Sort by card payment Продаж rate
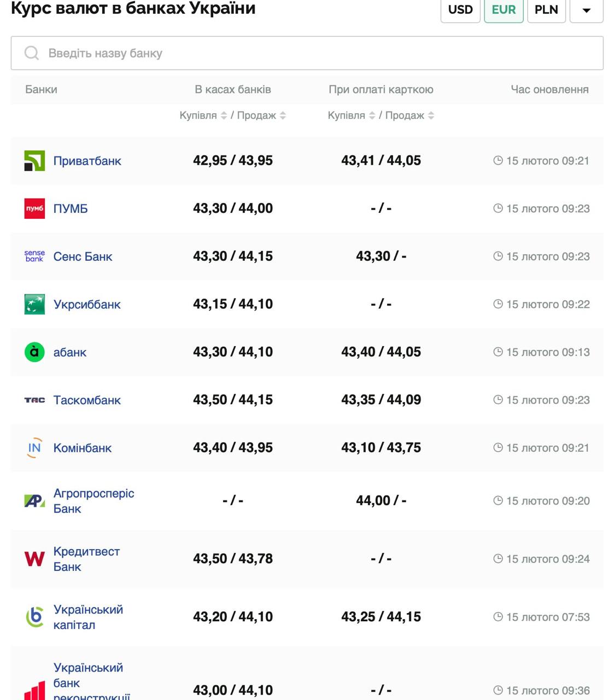Screen dimensions: 614x700 coord(431,115)
